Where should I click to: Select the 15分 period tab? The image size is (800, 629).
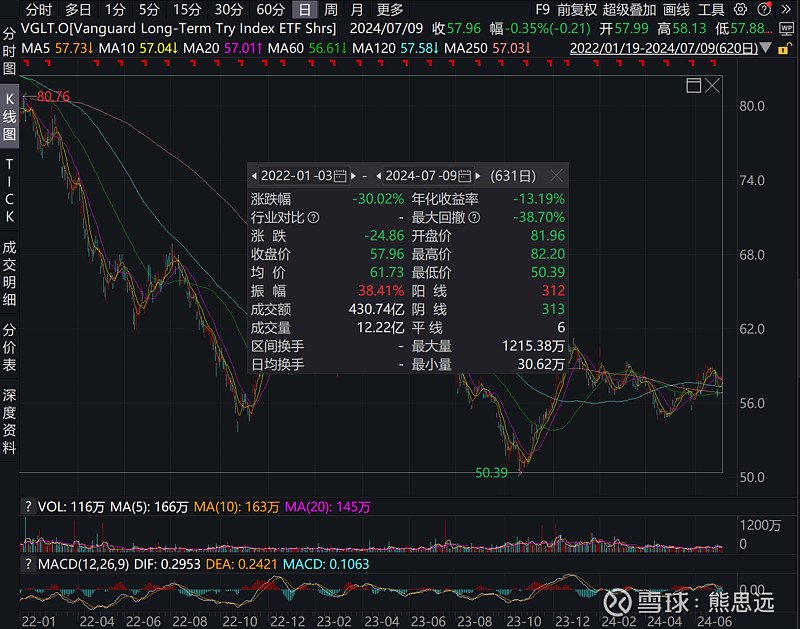(x=187, y=9)
